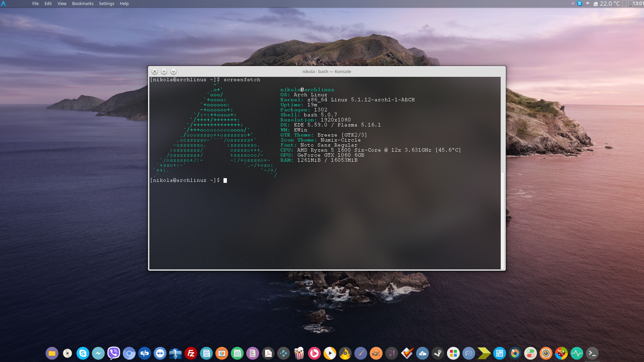
Task: Click the Konsole title bar text
Action: 327,71
